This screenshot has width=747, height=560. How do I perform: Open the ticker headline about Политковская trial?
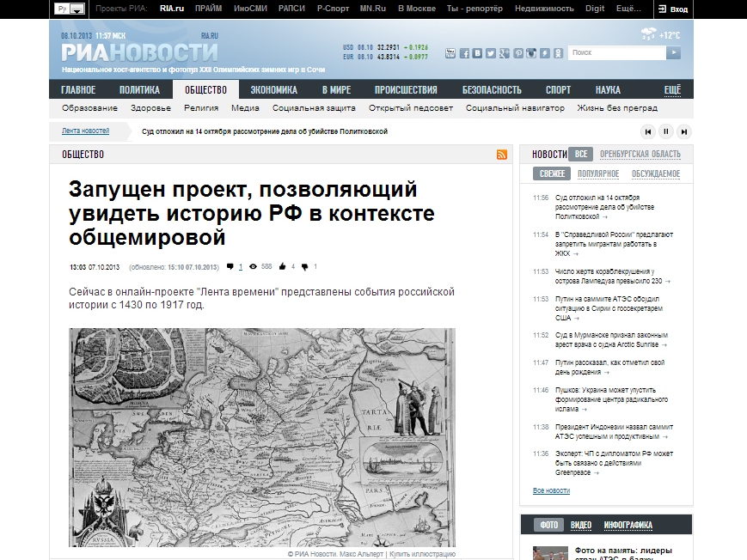265,131
